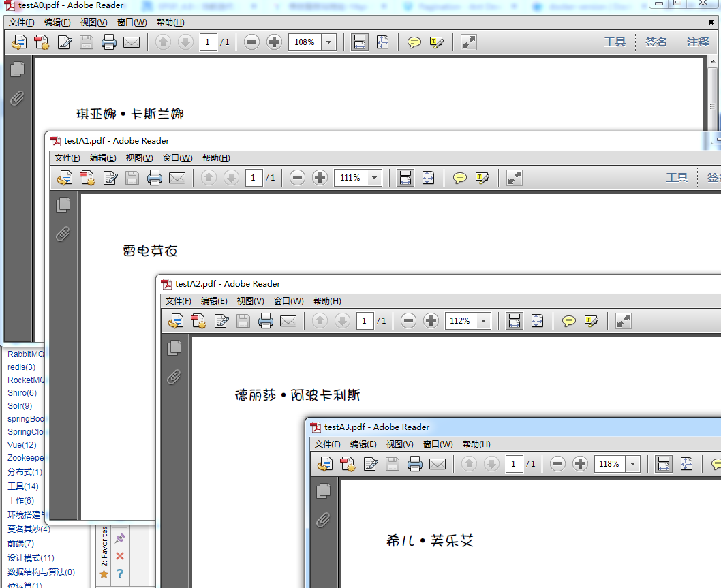Click Email envelope icon in testA0.pdf toolbar
Screen dimensions: 721x588
(132, 42)
